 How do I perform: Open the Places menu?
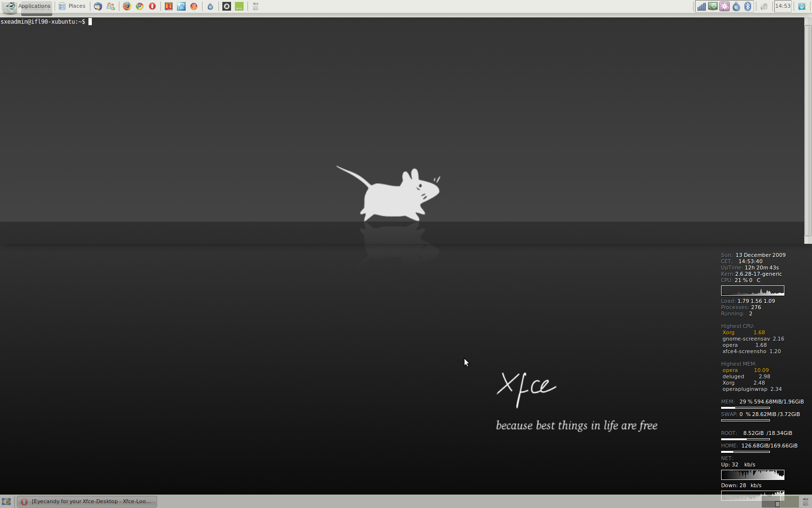click(72, 6)
